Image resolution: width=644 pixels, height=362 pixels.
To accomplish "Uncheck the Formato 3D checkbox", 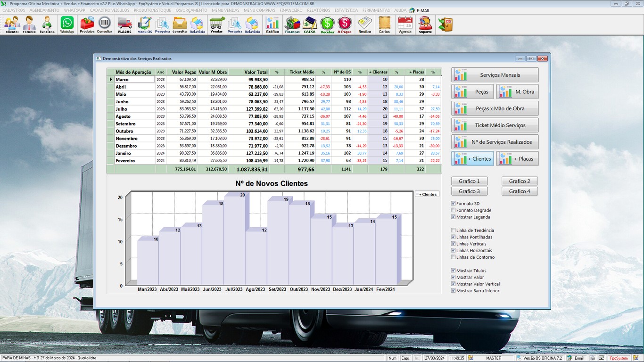I will [x=454, y=204].
